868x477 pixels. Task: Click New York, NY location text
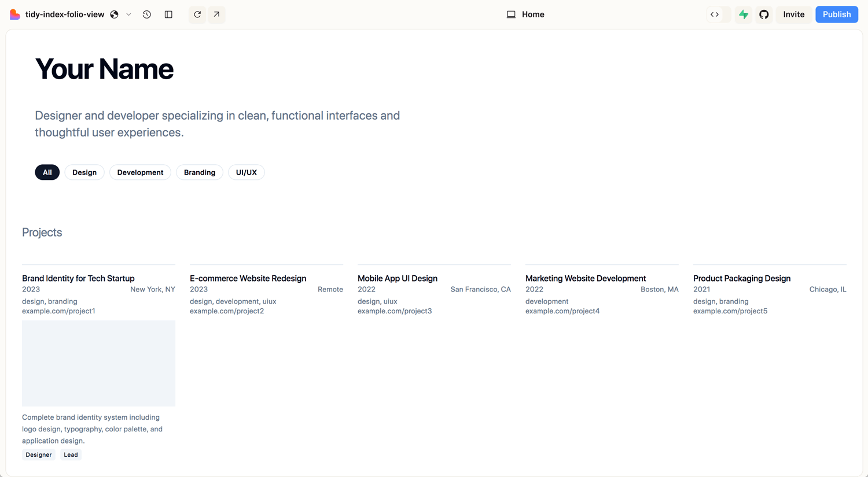coord(153,289)
